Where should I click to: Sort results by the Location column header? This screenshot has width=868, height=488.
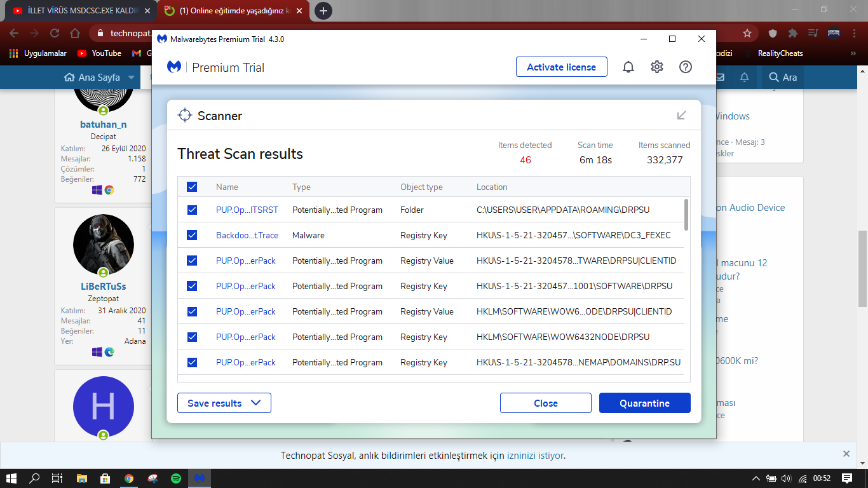pyautogui.click(x=492, y=187)
